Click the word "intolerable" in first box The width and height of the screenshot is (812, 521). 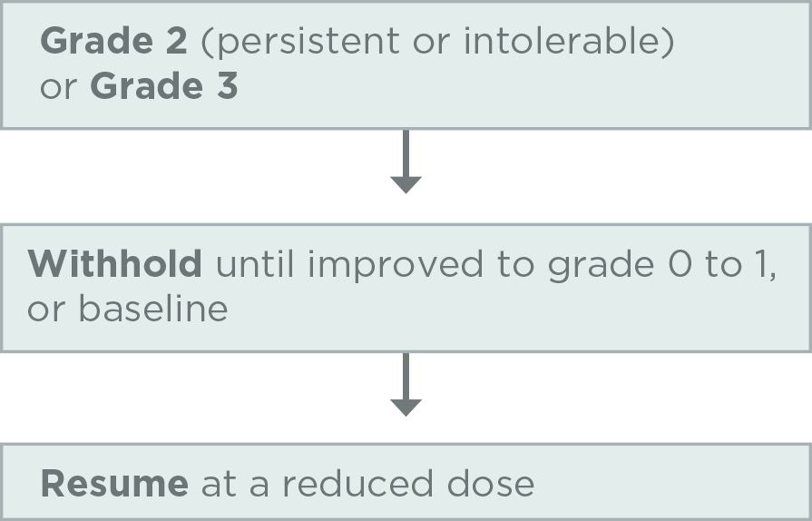point(568,42)
